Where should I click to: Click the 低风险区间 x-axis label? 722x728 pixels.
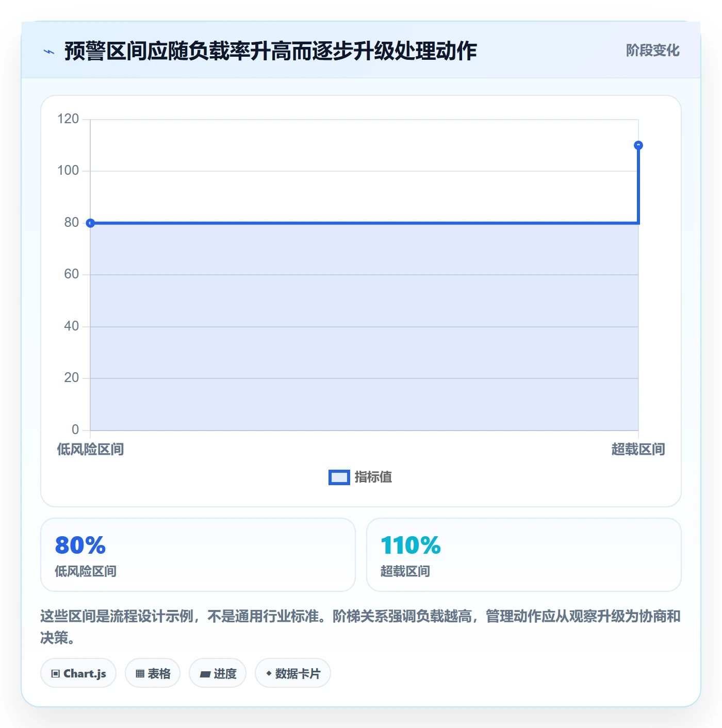coord(90,449)
